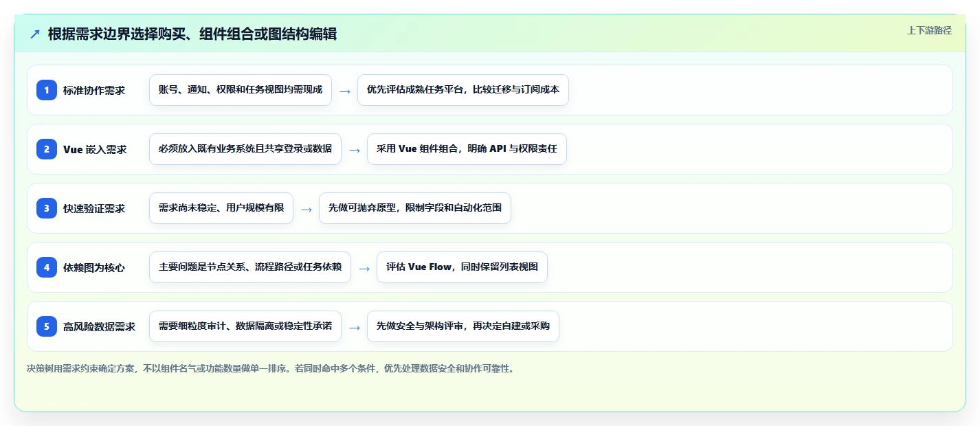Viewport: 980px width, 426px height.
Task: Click the condition box 必须放入既有业务系统且共享登录或数据
Action: coord(245,149)
